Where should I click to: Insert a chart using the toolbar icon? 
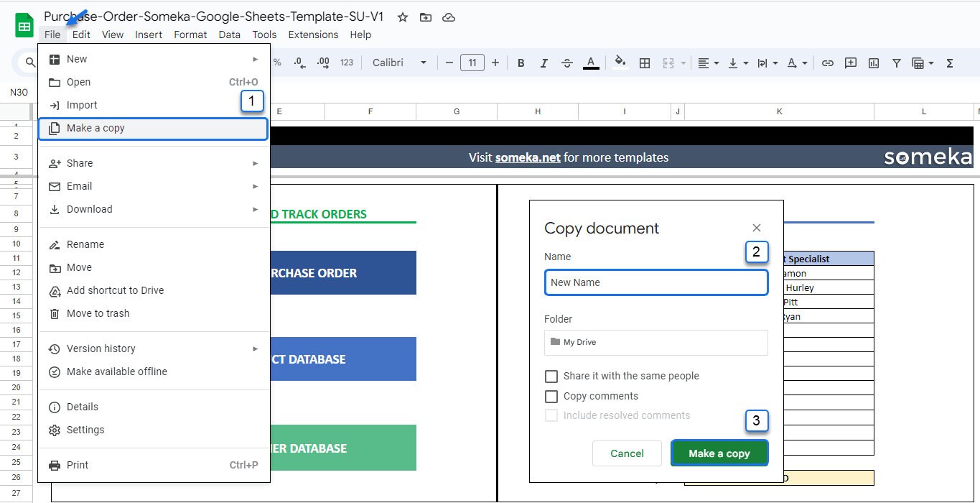(873, 63)
